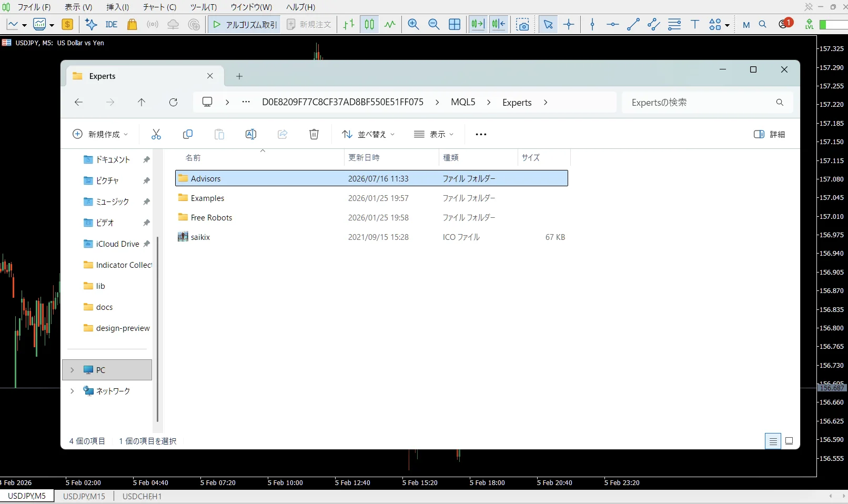Image resolution: width=848 pixels, height=504 pixels.
Task: Go up one folder level
Action: [142, 102]
